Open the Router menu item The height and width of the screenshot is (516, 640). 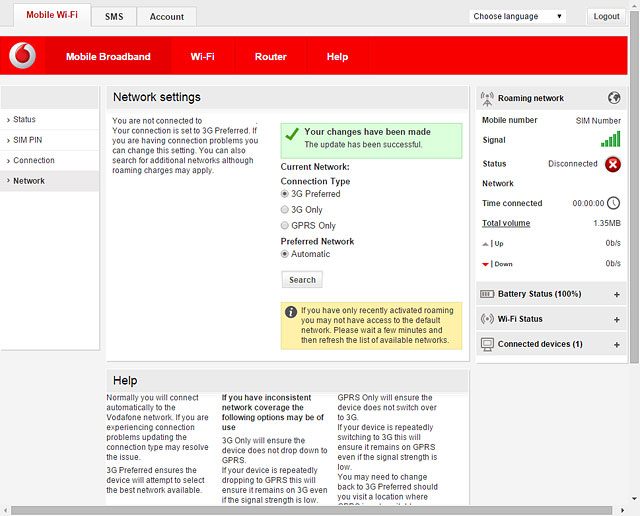pyautogui.click(x=270, y=57)
